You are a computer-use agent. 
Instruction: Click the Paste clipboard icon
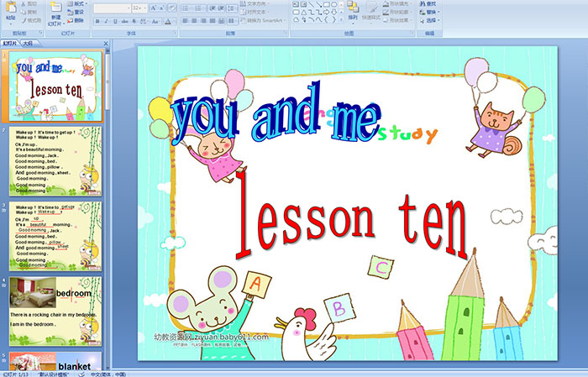coord(11,8)
